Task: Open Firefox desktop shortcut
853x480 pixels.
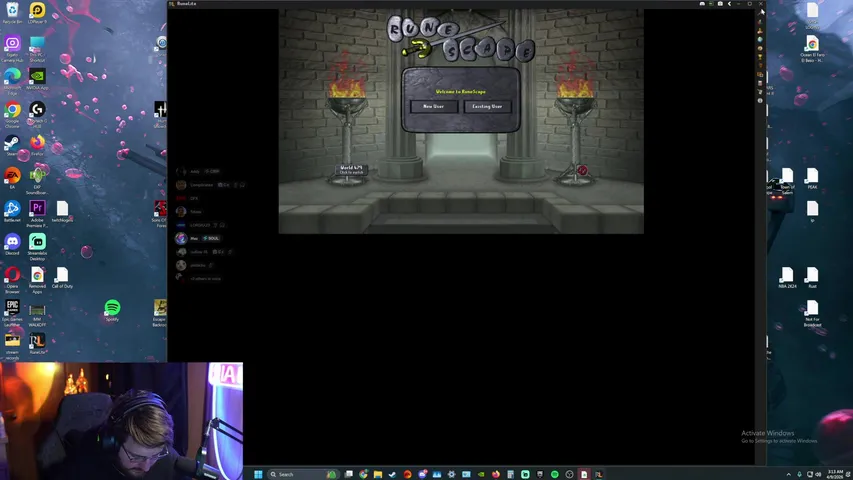Action: coord(37,146)
